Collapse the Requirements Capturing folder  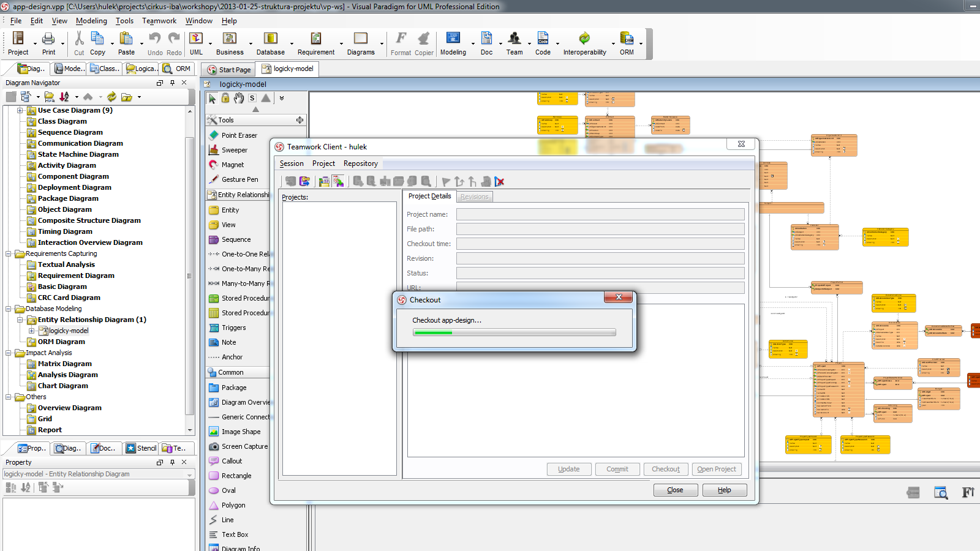pyautogui.click(x=8, y=253)
